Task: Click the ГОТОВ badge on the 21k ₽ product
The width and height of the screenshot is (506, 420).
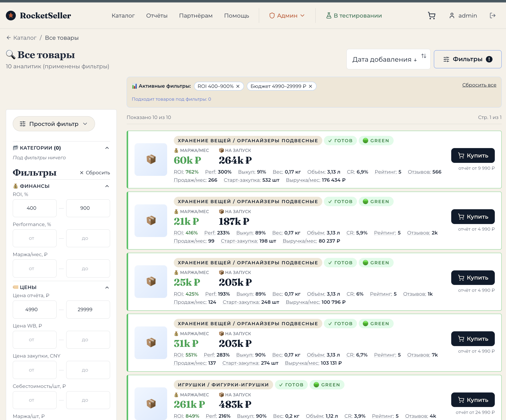Action: click(340, 202)
